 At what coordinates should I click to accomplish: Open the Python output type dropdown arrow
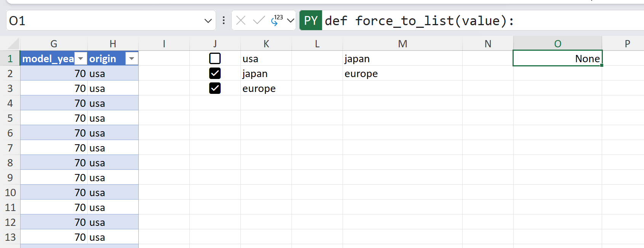click(290, 21)
